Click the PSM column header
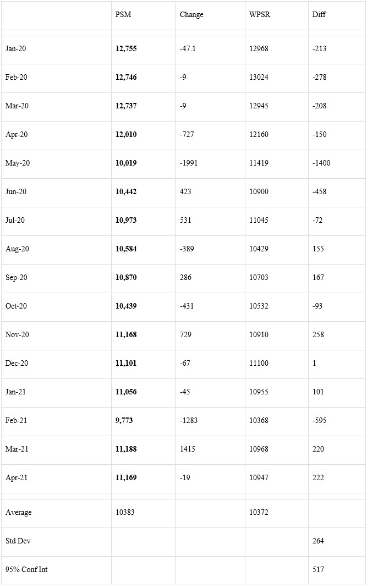This screenshot has height=588, width=367. (123, 15)
